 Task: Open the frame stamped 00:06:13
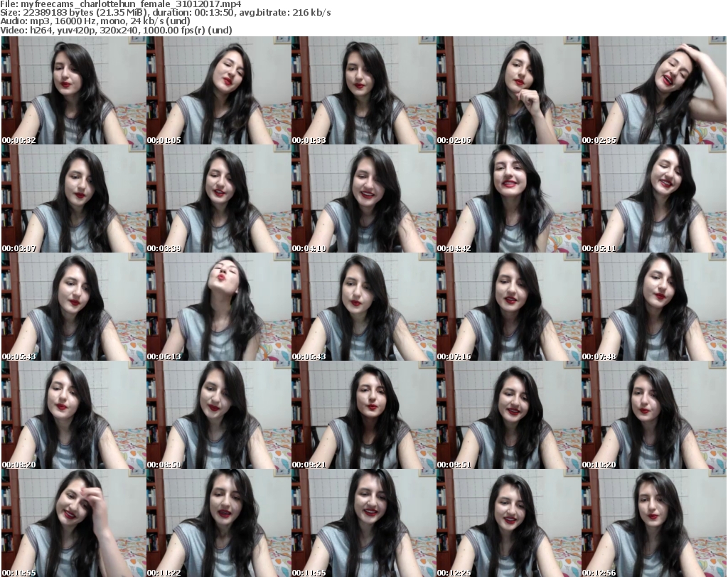(x=218, y=307)
